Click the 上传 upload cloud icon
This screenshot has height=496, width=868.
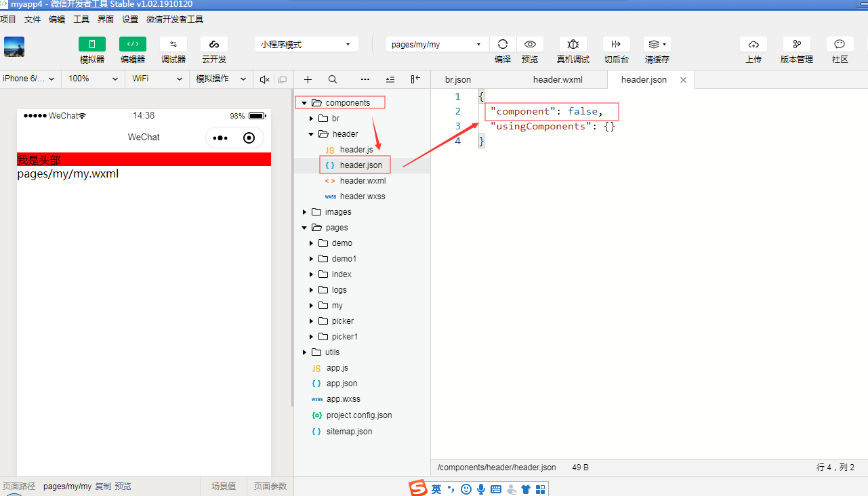point(753,44)
